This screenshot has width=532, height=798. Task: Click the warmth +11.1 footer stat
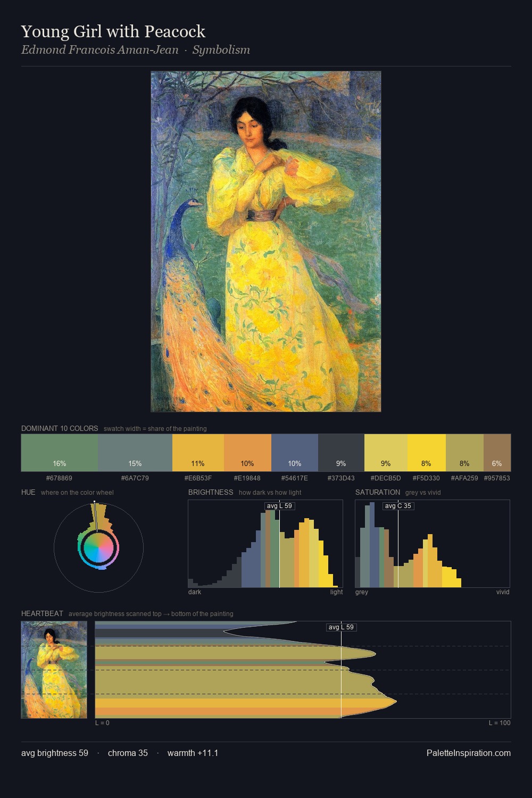(x=193, y=753)
